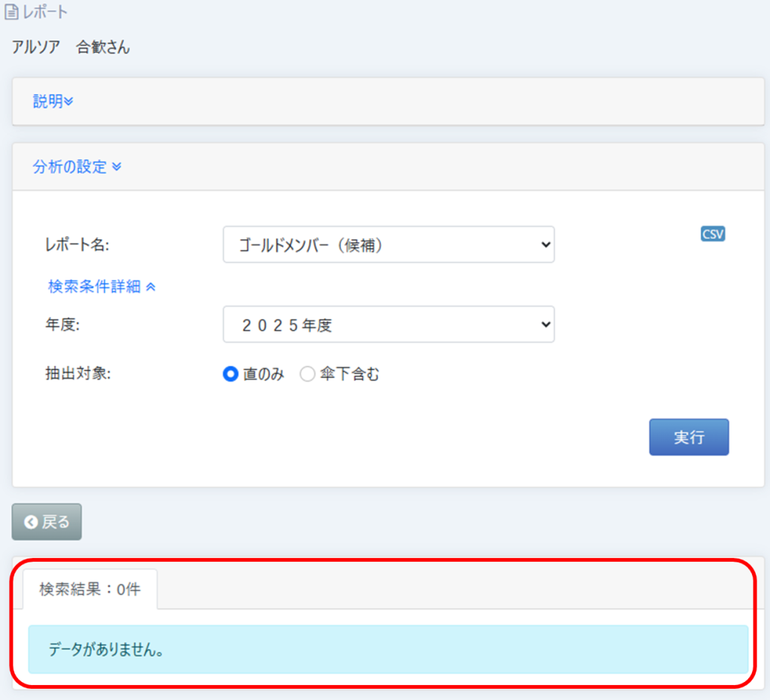Open the 年度 dropdown showing ２０２５年度

tap(388, 325)
